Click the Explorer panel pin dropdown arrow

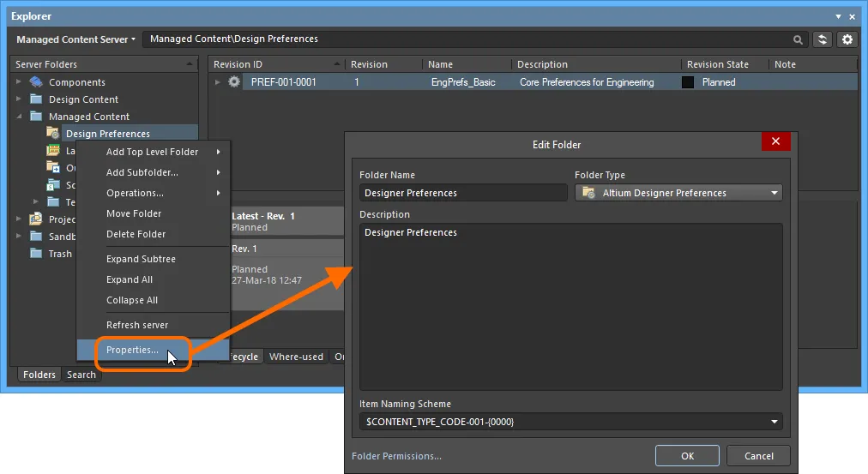pos(838,16)
